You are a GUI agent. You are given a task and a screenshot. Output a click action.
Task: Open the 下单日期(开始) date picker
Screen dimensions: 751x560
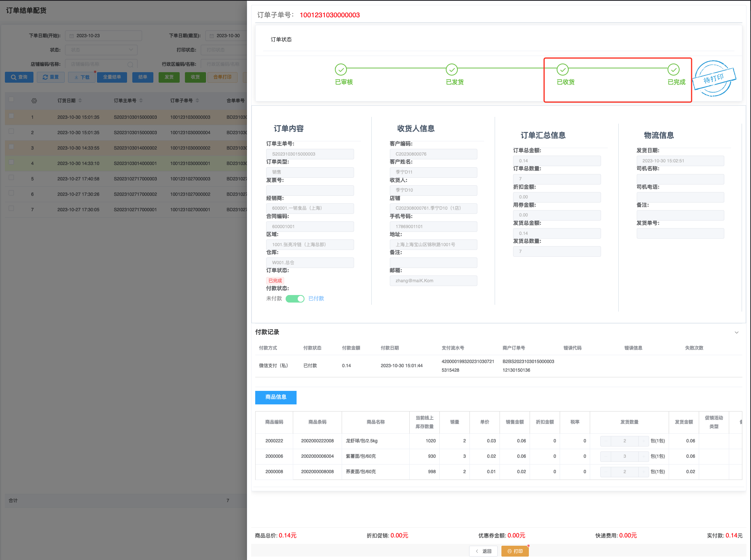pos(103,36)
